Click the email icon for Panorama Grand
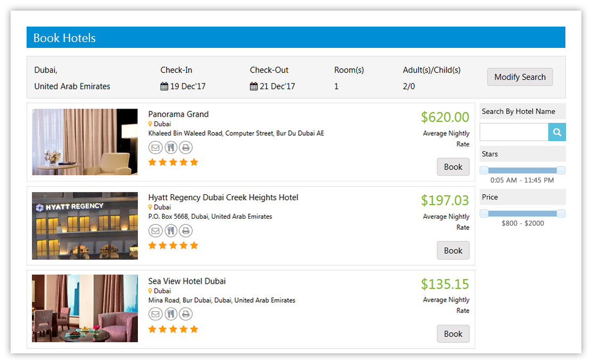The width and height of the screenshot is (592, 364). point(155,147)
